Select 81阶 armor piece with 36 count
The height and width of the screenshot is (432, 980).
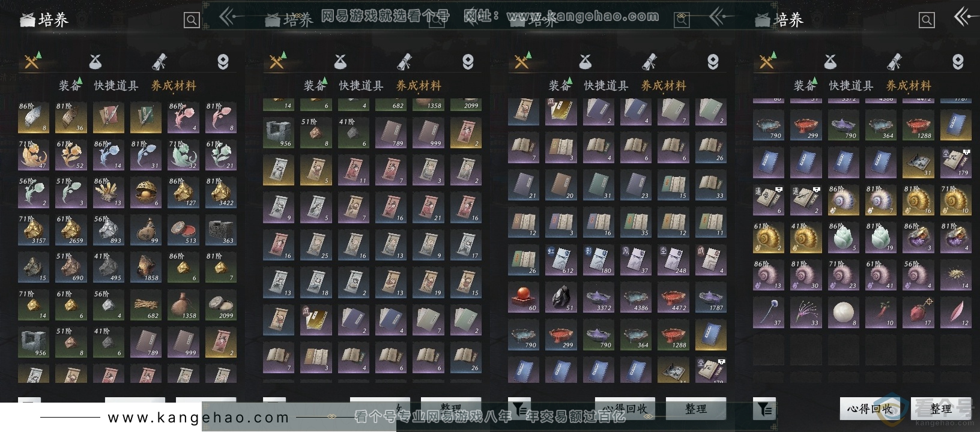[70, 117]
